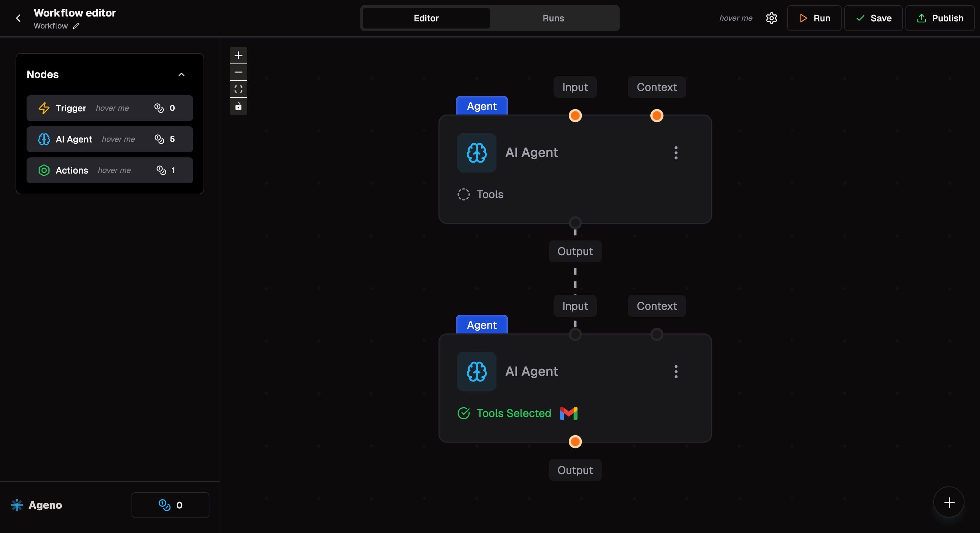Click the top AI Agent brain icon
Screen dimensions: 980x533
coord(476,153)
